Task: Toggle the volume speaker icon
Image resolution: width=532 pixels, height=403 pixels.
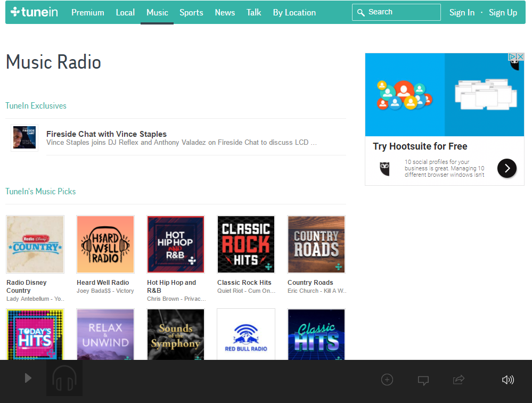Action: (x=508, y=380)
